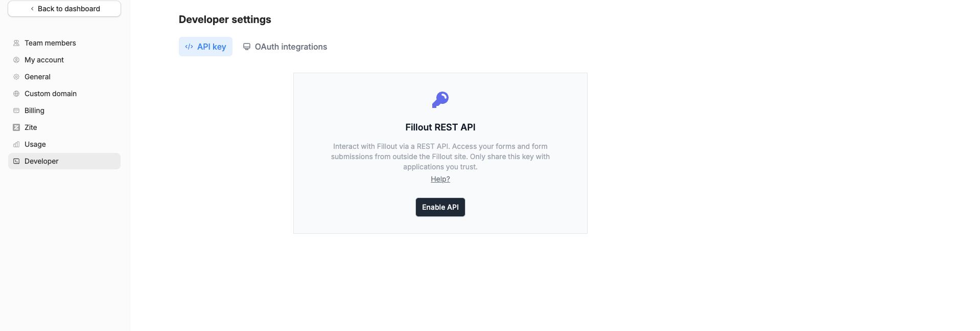This screenshot has height=331, width=980.
Task: Switch to the OAuth integrations tab
Action: [x=285, y=47]
